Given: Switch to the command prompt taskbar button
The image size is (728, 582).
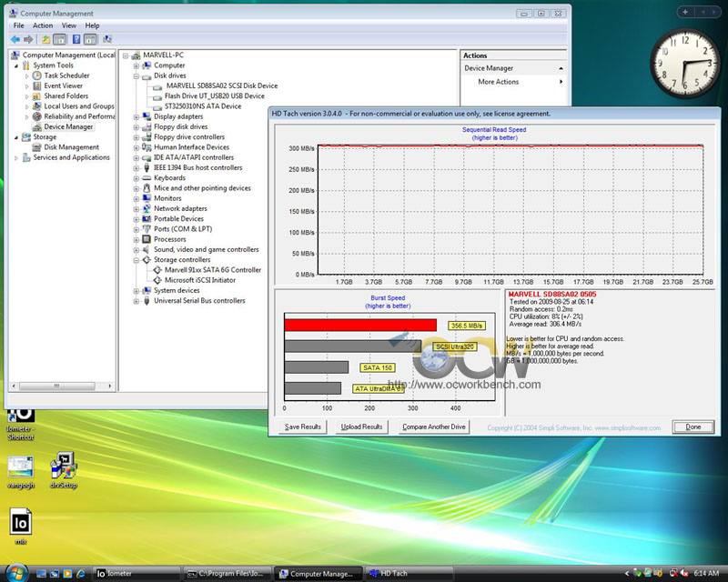Looking at the screenshot, I should [x=227, y=574].
